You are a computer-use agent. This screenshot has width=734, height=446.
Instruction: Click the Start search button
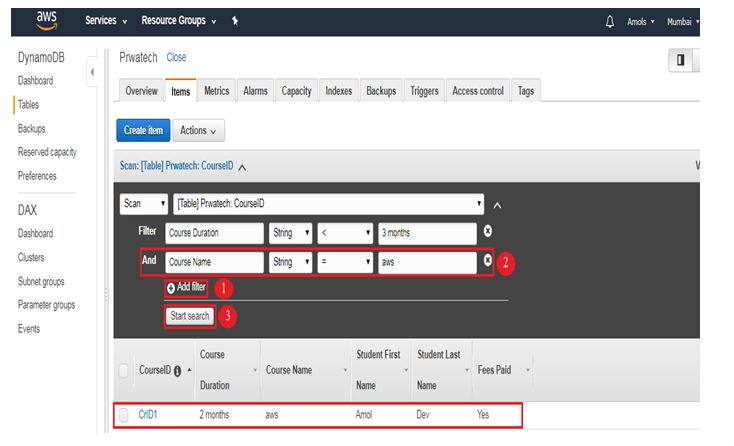click(x=190, y=316)
